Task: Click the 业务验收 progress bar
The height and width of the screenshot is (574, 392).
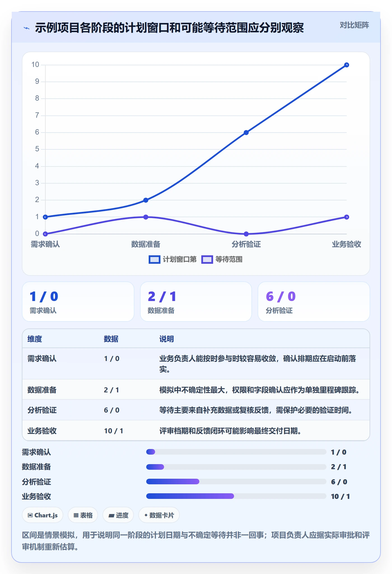Action: pos(236,496)
